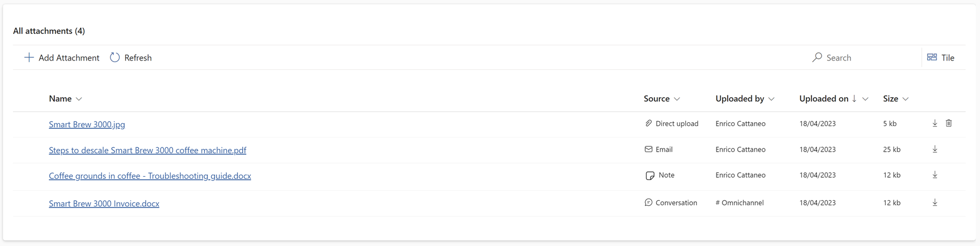The image size is (980, 246).
Task: Open the Uploaded by column dropdown
Action: [x=771, y=99]
